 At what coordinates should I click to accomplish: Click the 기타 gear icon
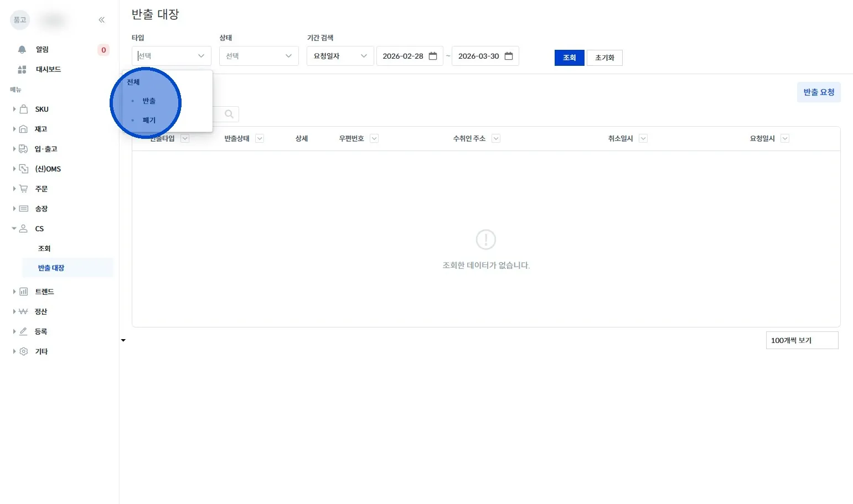23,351
